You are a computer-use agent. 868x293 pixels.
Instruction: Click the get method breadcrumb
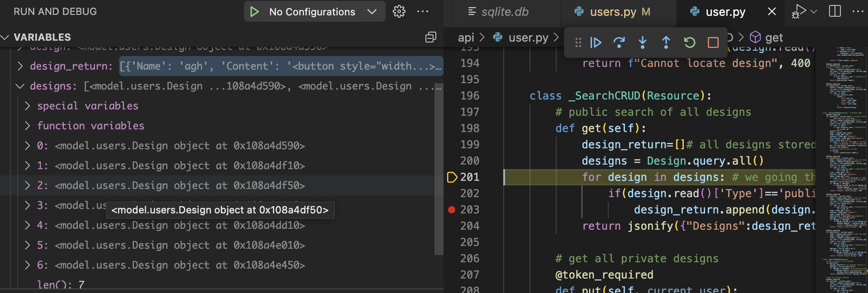pyautogui.click(x=767, y=38)
